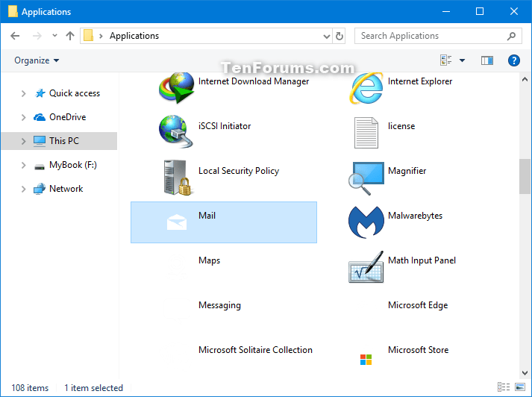Click the Quick access label
Viewport: 532px width, 397px height.
point(75,93)
